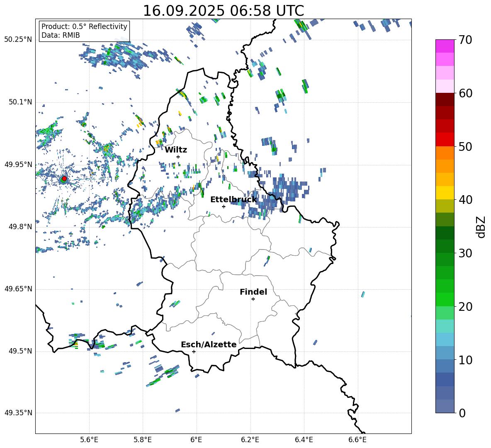Click the red radar site marker

click(64, 179)
